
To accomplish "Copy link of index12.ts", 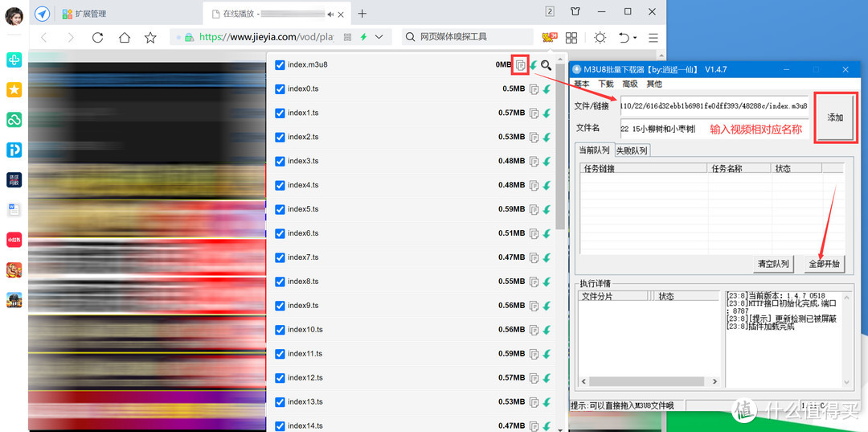I will pyautogui.click(x=534, y=378).
